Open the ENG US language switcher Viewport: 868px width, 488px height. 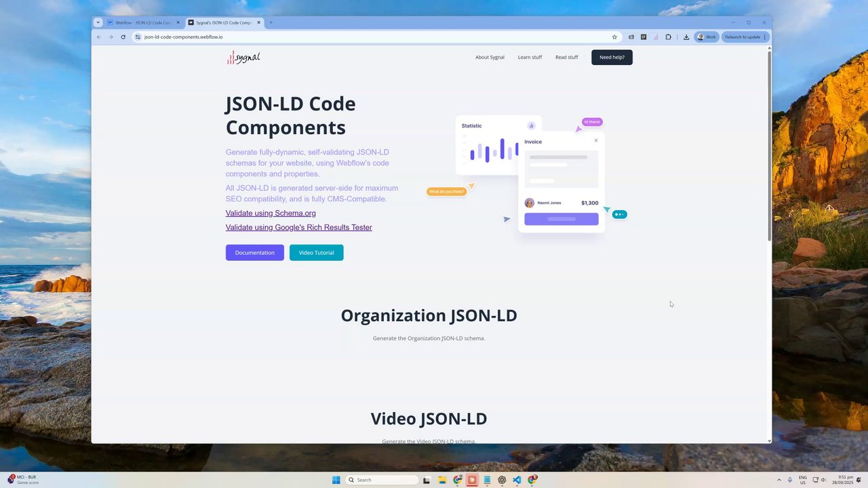tap(803, 480)
